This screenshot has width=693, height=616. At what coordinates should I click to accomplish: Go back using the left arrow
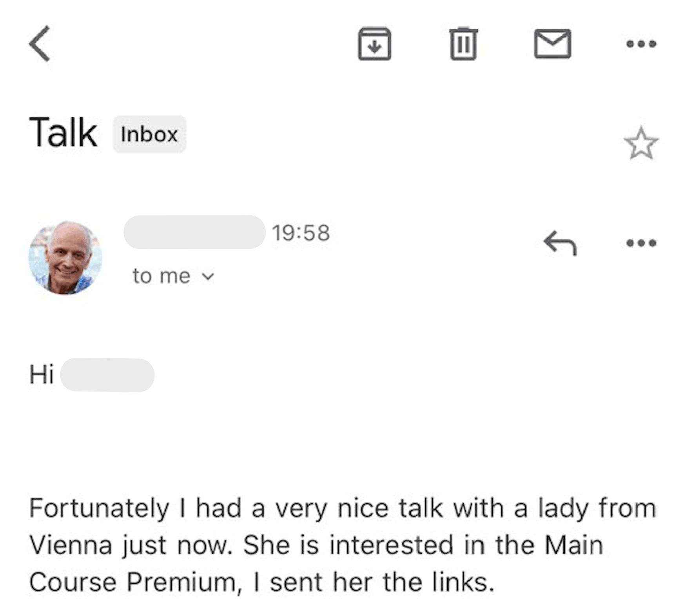(x=40, y=44)
